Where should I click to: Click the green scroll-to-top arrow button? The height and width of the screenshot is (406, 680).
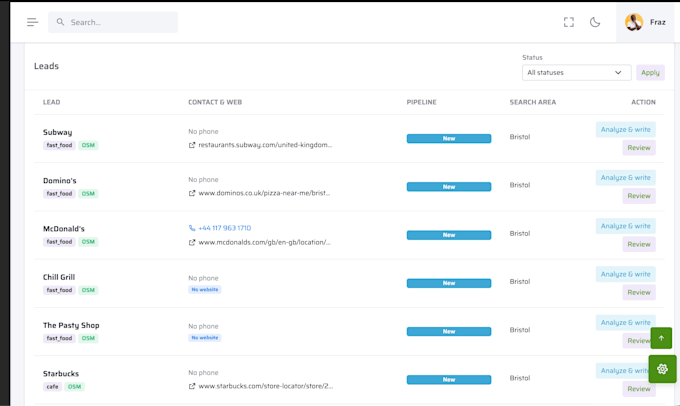pyautogui.click(x=661, y=338)
